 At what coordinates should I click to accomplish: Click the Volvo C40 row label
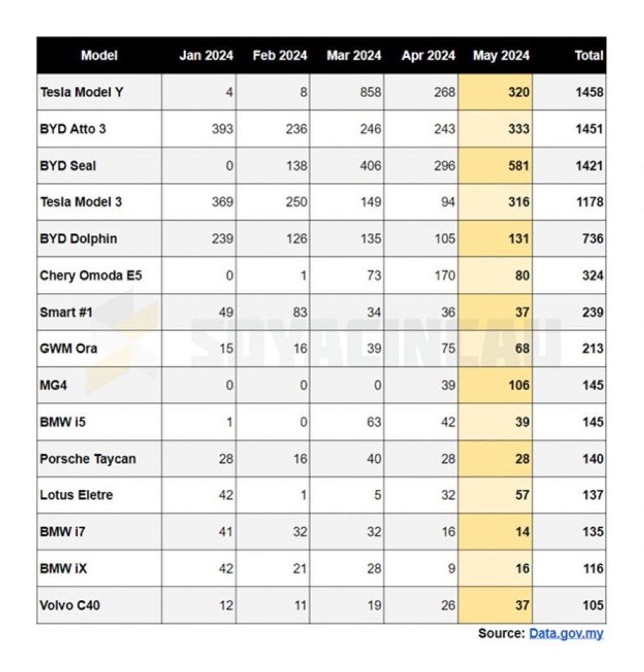tap(70, 605)
